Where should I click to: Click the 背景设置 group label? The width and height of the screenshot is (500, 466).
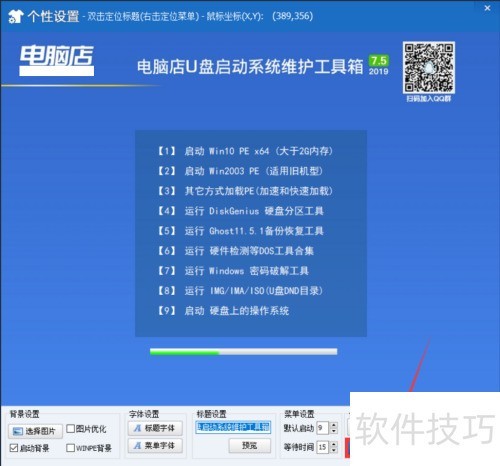coord(24,414)
